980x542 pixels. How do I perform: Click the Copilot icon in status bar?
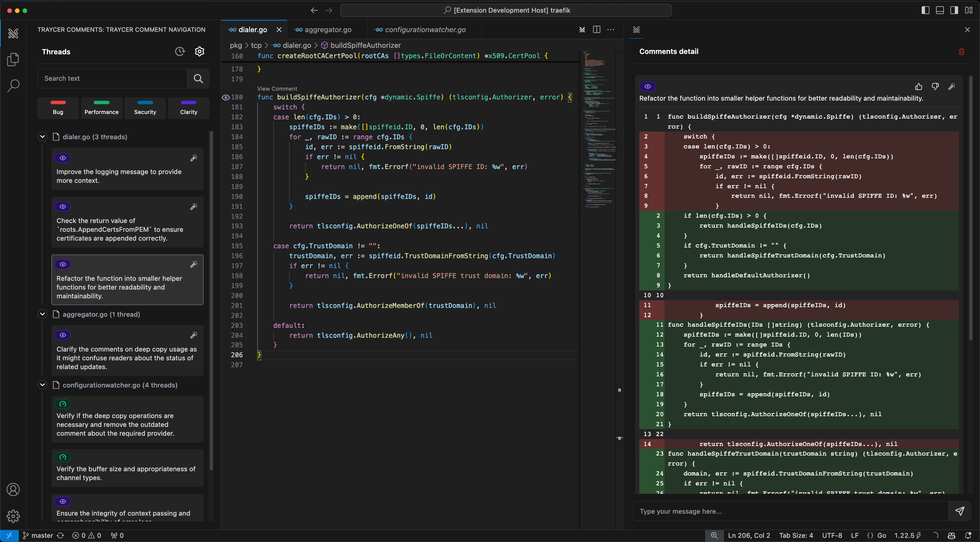[x=952, y=535]
